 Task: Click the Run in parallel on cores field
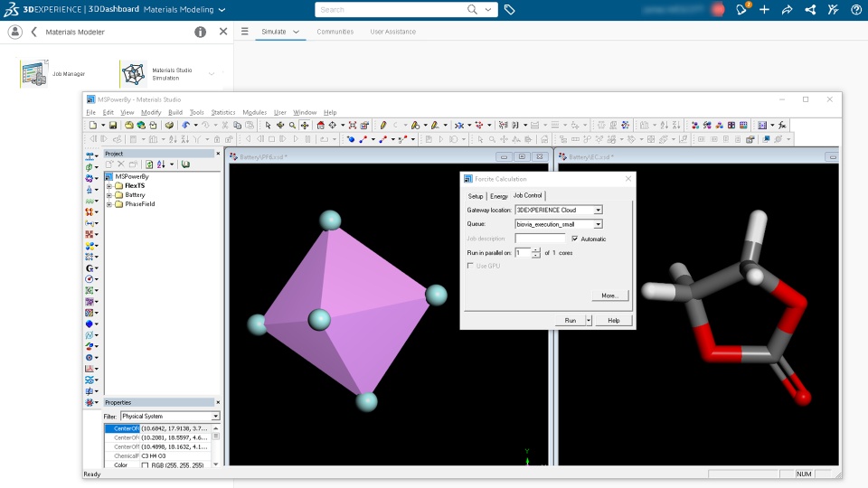[x=523, y=253]
